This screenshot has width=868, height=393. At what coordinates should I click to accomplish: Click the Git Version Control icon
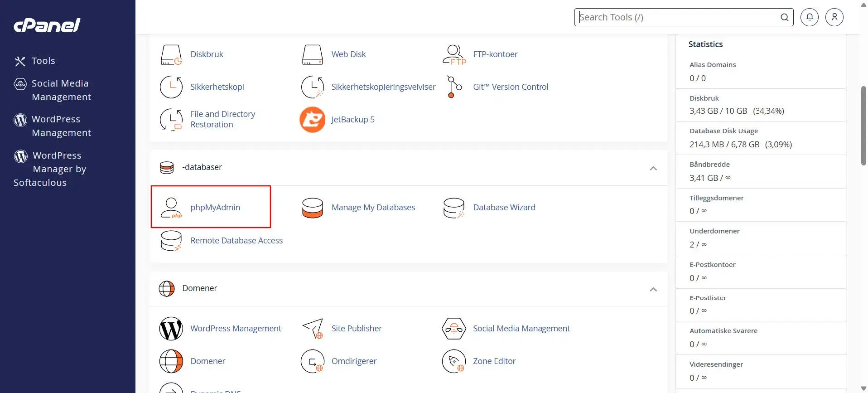pos(454,87)
